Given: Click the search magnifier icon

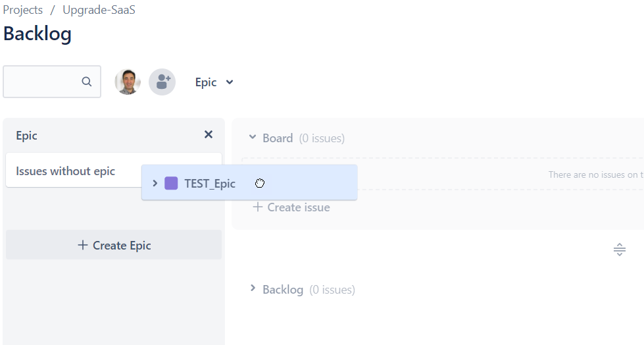Looking at the screenshot, I should 86,82.
